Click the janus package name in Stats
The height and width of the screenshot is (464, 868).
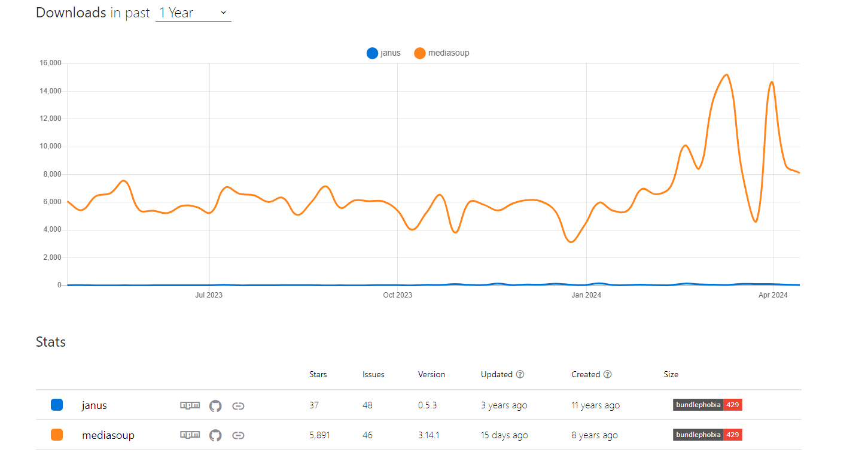tap(95, 406)
